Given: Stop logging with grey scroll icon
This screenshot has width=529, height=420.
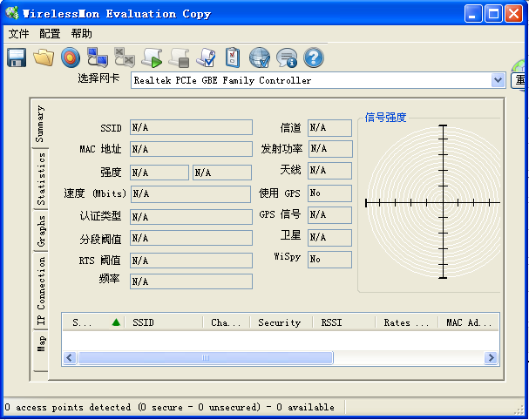Looking at the screenshot, I should (179, 58).
